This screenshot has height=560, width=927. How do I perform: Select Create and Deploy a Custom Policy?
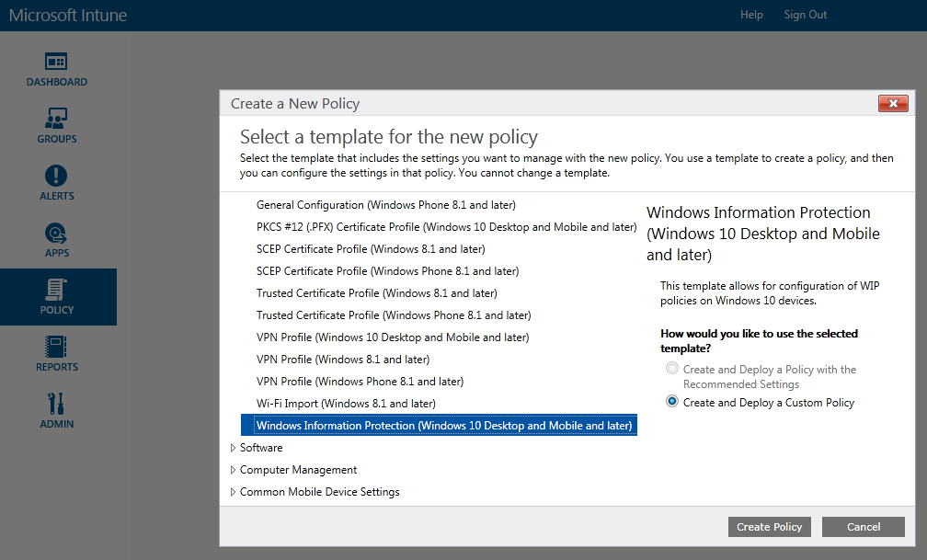click(673, 402)
